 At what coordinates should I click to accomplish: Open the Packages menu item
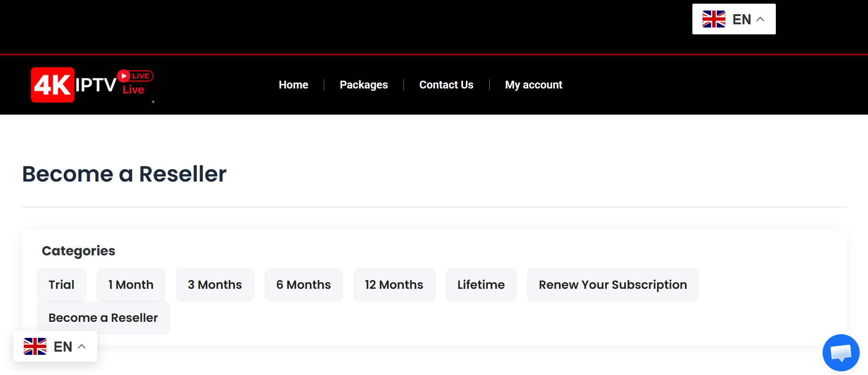364,85
